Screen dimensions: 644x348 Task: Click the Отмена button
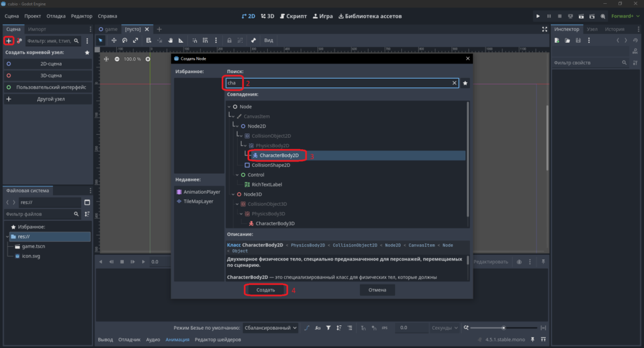coord(377,290)
